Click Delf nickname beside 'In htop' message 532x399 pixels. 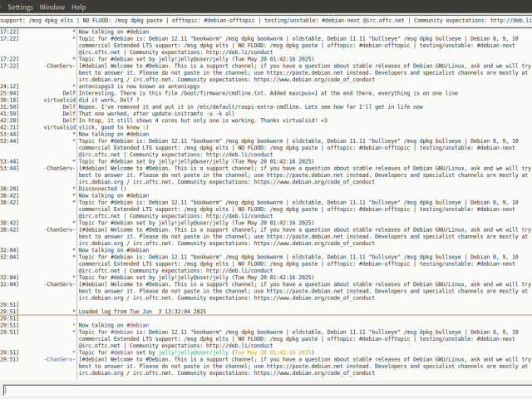[x=69, y=120]
